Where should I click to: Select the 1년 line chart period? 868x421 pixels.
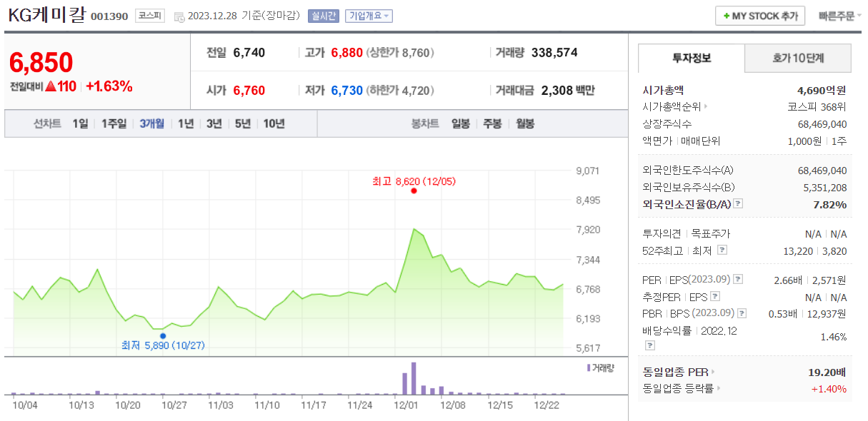tap(186, 123)
